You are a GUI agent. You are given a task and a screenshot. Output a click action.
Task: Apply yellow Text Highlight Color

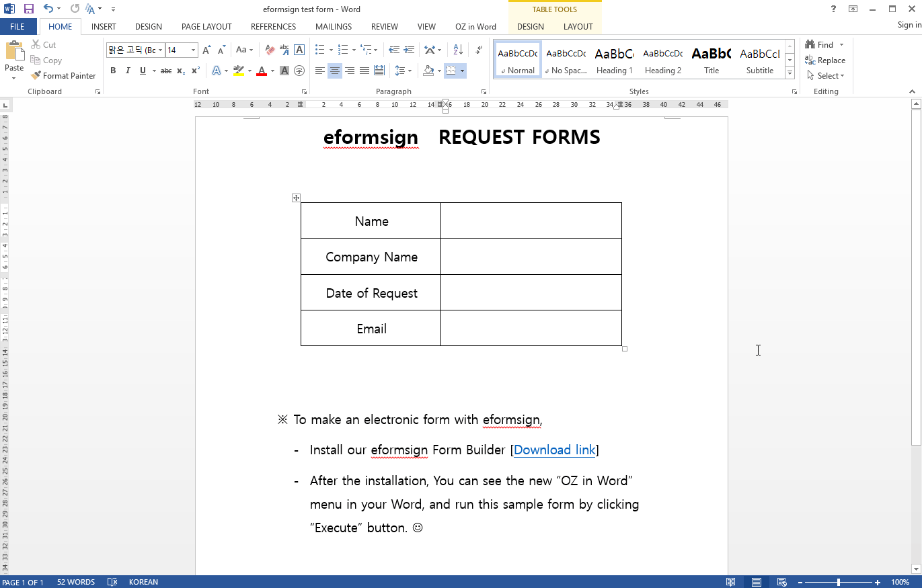pyautogui.click(x=238, y=71)
